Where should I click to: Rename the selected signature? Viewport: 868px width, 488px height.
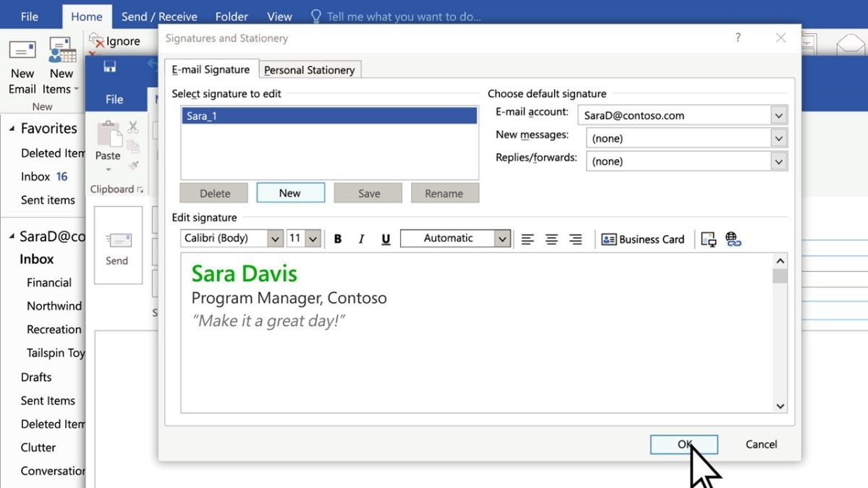coord(445,193)
